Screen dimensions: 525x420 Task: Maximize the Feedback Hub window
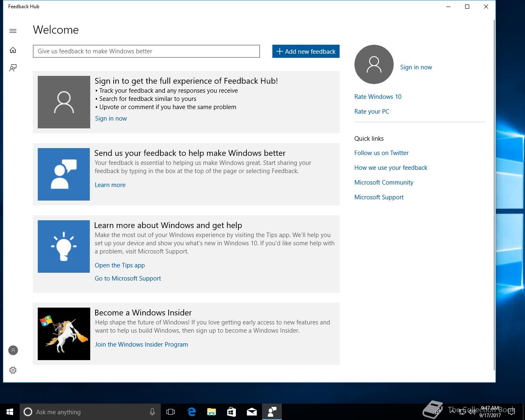467,7
